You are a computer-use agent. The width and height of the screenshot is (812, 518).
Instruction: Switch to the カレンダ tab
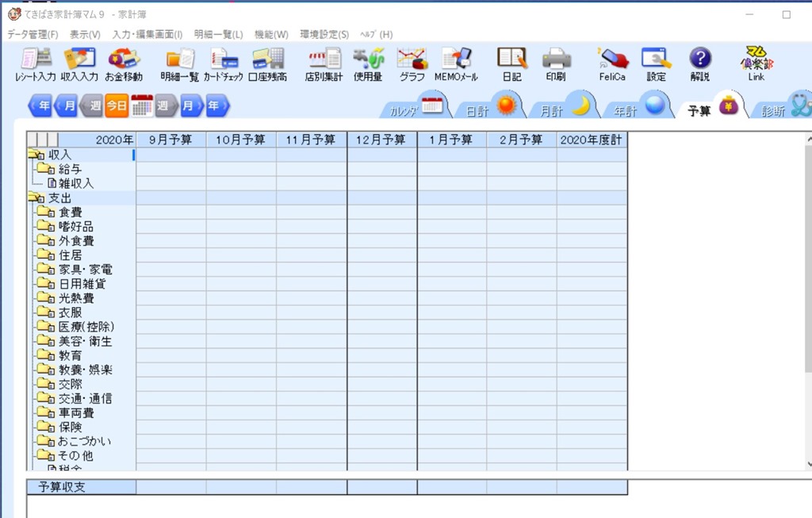(x=414, y=108)
